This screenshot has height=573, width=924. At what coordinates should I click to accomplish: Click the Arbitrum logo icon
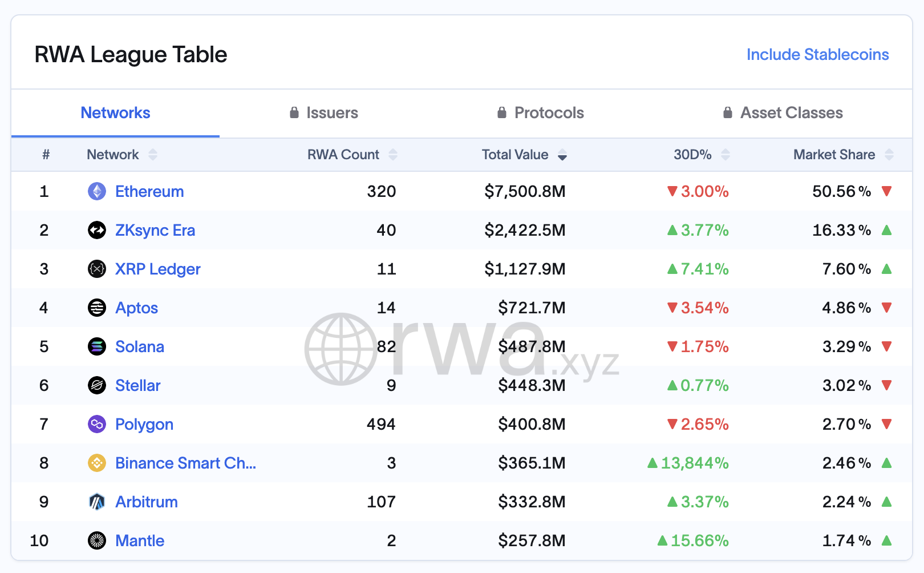[x=97, y=502]
